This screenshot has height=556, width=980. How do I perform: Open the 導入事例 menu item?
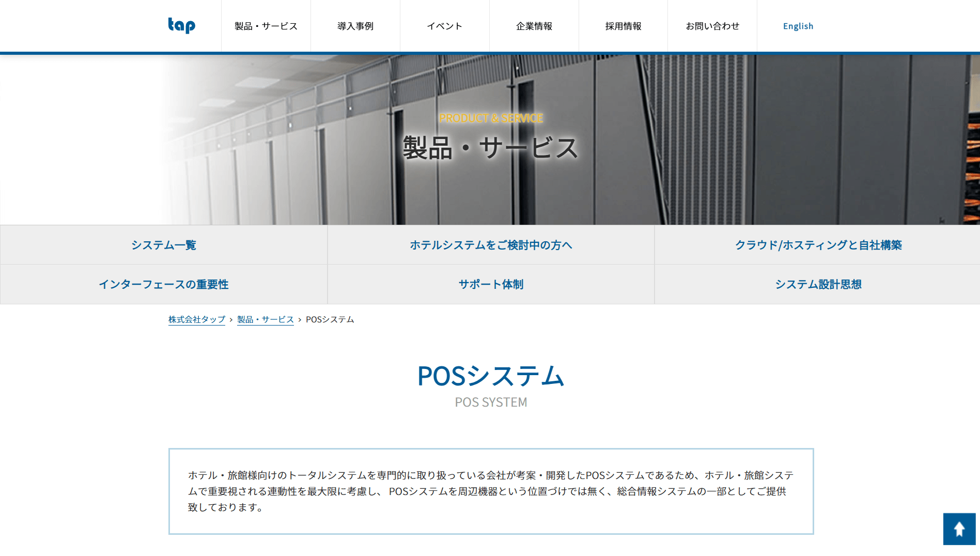355,26
